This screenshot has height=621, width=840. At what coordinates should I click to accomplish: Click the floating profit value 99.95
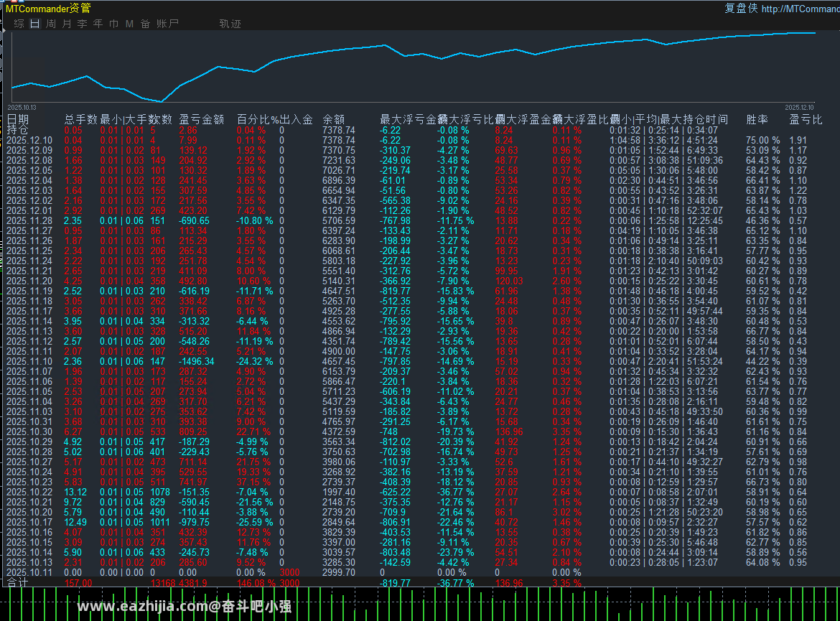(507, 271)
